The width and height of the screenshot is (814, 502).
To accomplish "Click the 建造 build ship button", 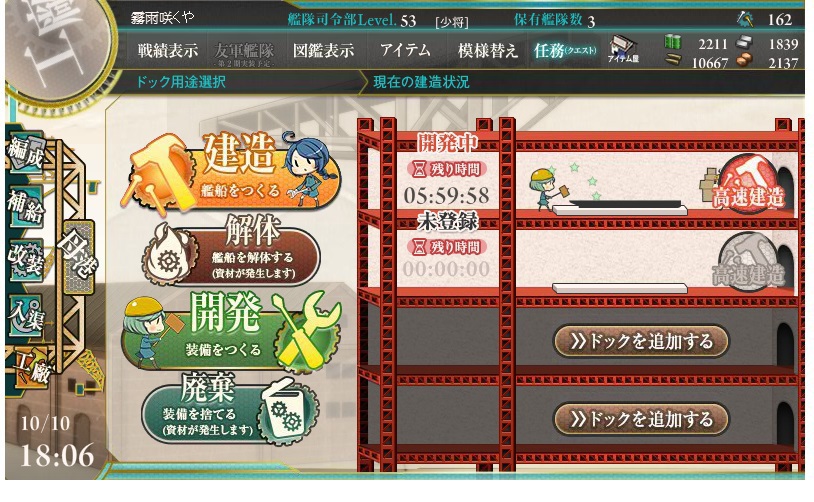I will [231, 173].
